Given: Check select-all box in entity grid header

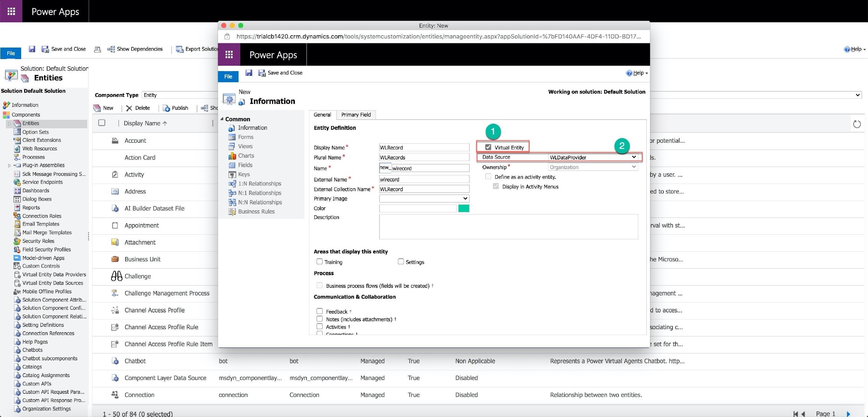Looking at the screenshot, I should pyautogui.click(x=102, y=123).
